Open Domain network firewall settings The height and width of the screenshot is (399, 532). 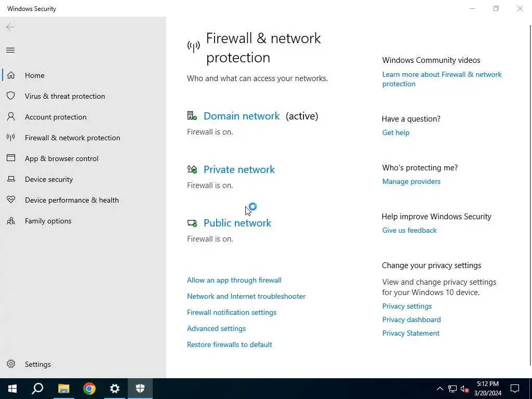(x=242, y=116)
